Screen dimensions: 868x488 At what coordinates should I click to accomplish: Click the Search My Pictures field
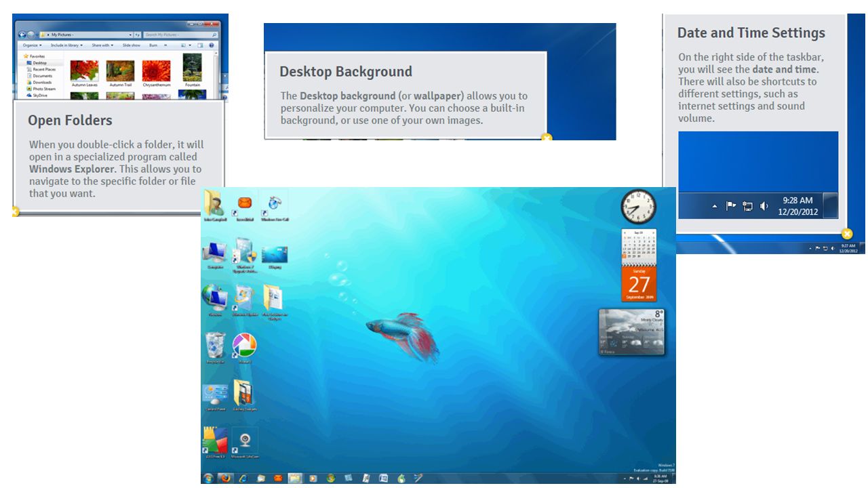coord(180,35)
